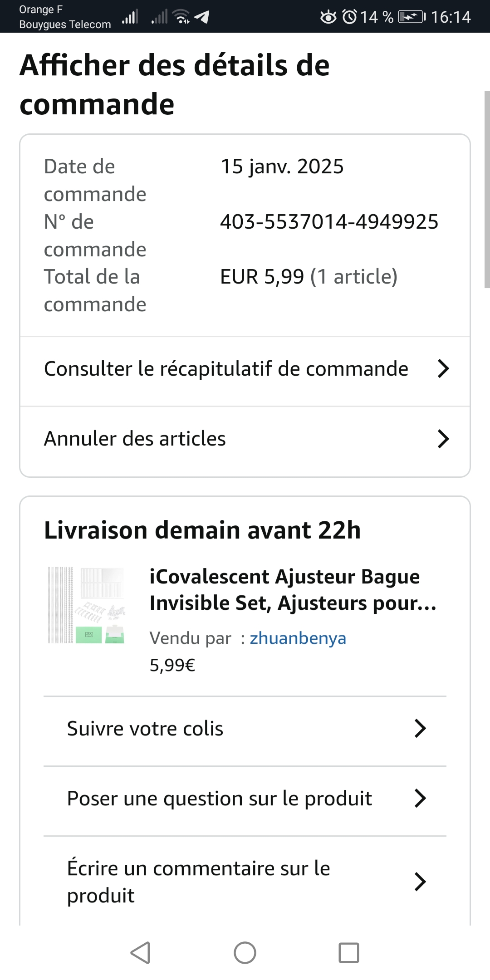490x980 pixels.
Task: Choose Poser une question sur le produit
Action: coord(220,799)
